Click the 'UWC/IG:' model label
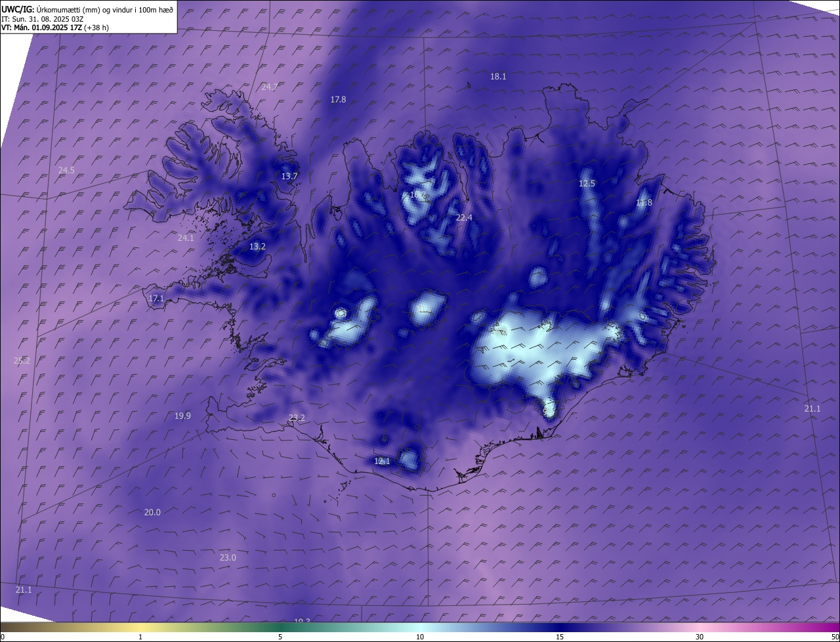Viewport: 840px width, 642px height. coord(18,10)
